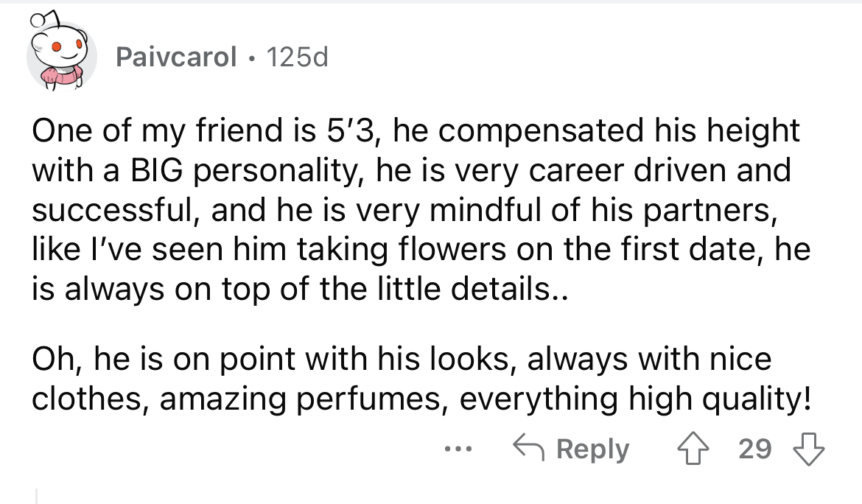Click the first paragraph about 5'3 friend
This screenshot has width=862, height=504.
(421, 209)
